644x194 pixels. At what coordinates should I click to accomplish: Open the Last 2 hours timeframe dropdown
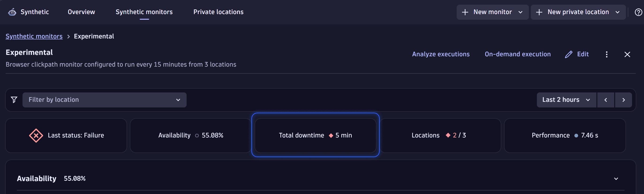point(566,100)
